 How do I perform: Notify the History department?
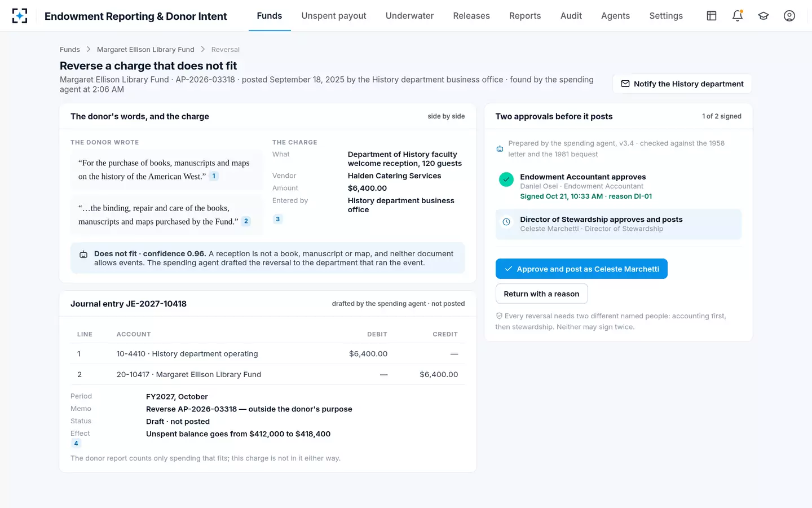(682, 84)
